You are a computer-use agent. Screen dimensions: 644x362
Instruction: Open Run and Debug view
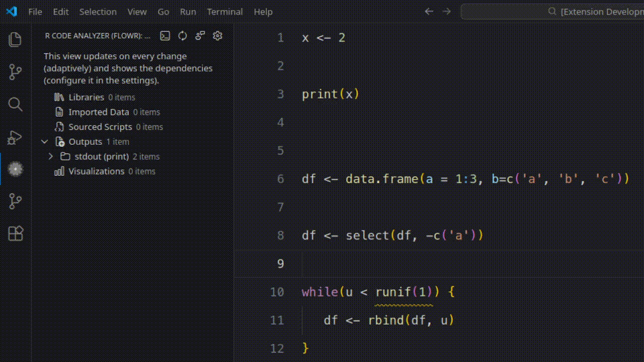[x=16, y=137]
